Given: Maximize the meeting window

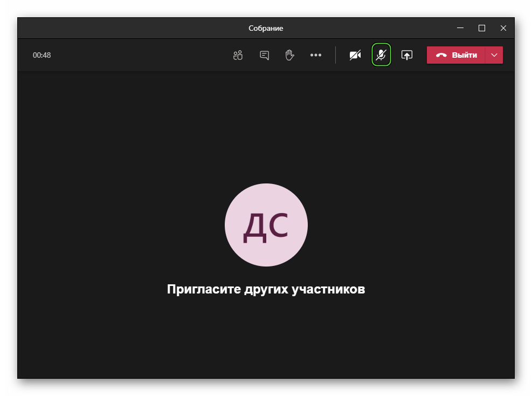Looking at the screenshot, I should coord(482,28).
